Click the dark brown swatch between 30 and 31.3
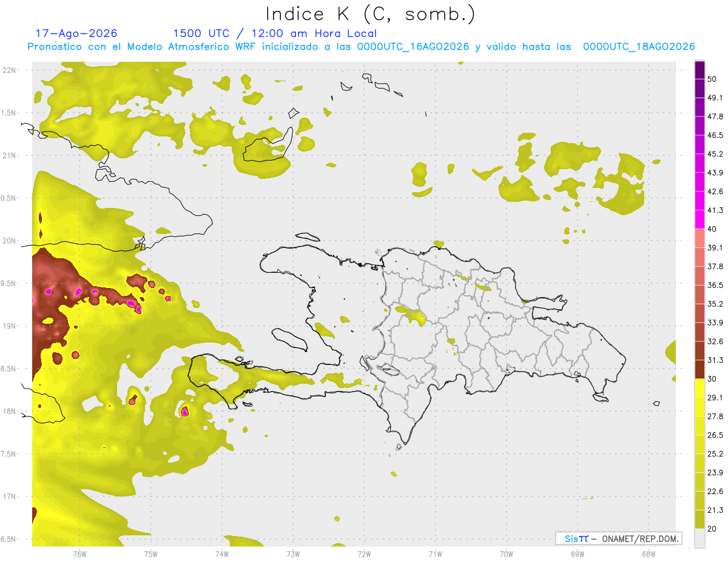The width and height of the screenshot is (728, 562). [x=699, y=369]
